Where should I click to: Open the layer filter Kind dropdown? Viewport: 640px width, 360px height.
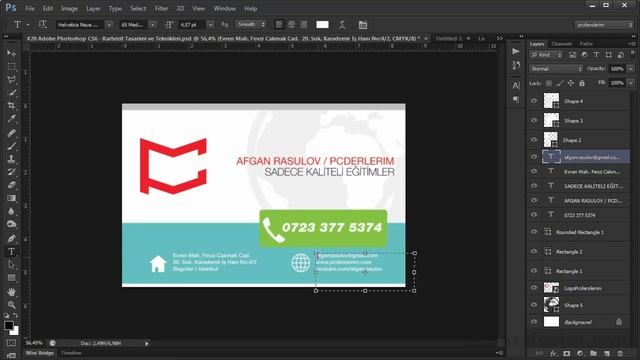(x=546, y=55)
